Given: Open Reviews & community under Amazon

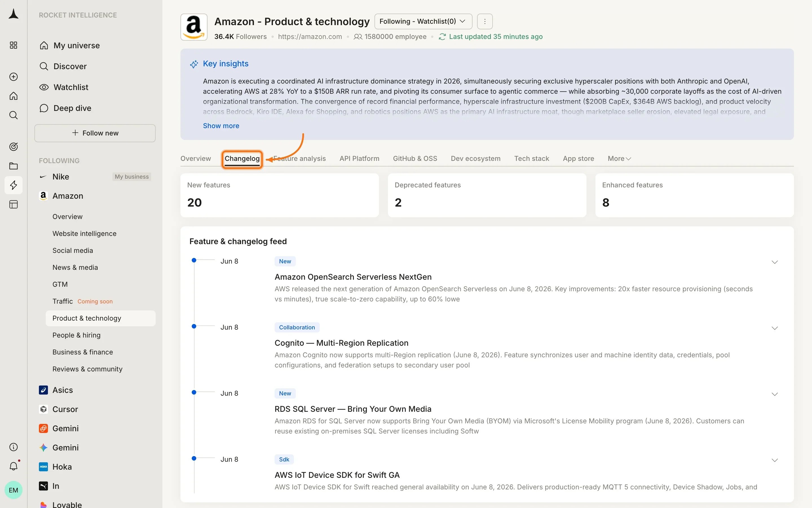Looking at the screenshot, I should (87, 369).
